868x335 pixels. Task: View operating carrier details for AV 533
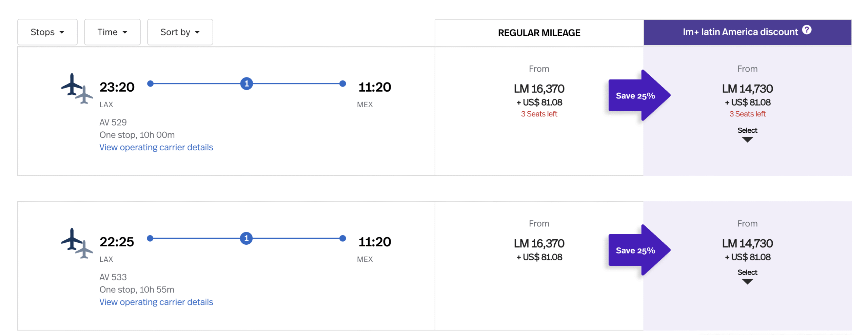coord(156,302)
